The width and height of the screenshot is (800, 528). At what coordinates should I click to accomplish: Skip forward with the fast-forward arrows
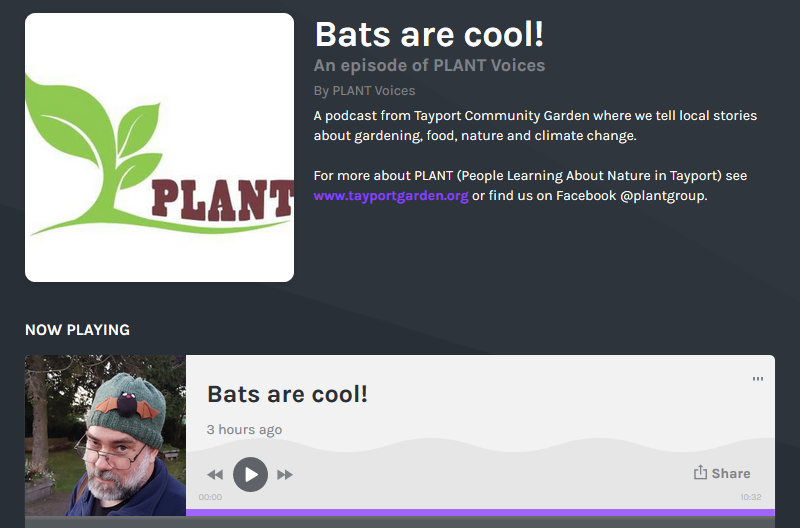[x=285, y=475]
